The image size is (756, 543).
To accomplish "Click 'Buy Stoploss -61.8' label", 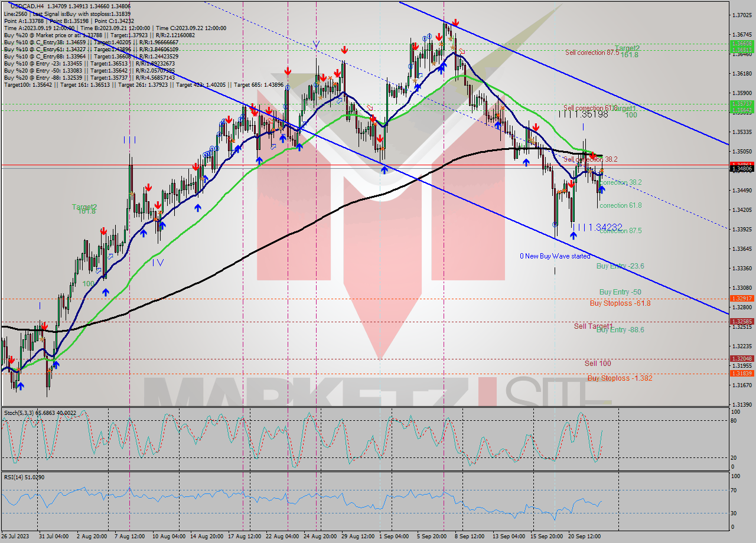I will tap(620, 303).
